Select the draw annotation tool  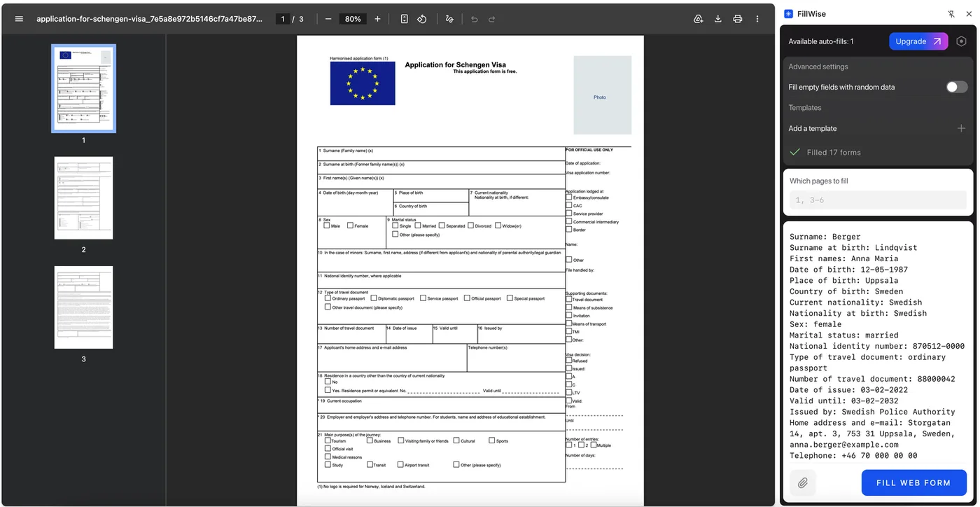[x=449, y=19]
